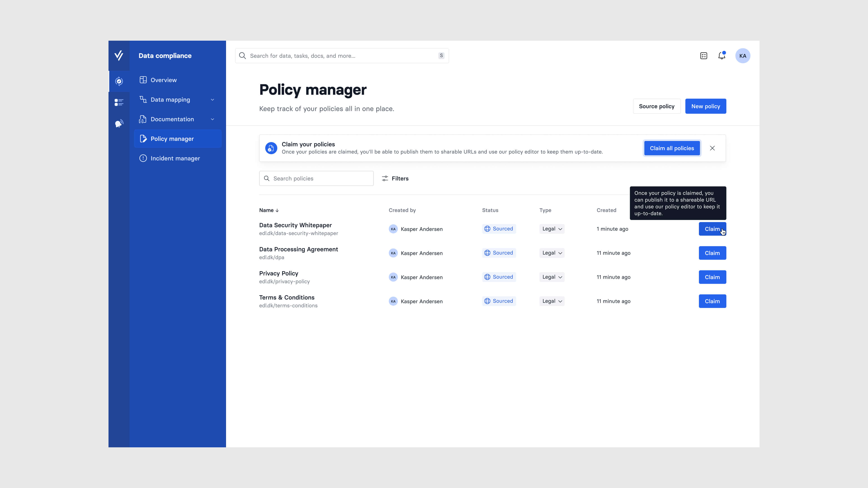Viewport: 868px width, 488px height.
Task: Open the chat bubbles icon in left rail
Action: pos(119,123)
